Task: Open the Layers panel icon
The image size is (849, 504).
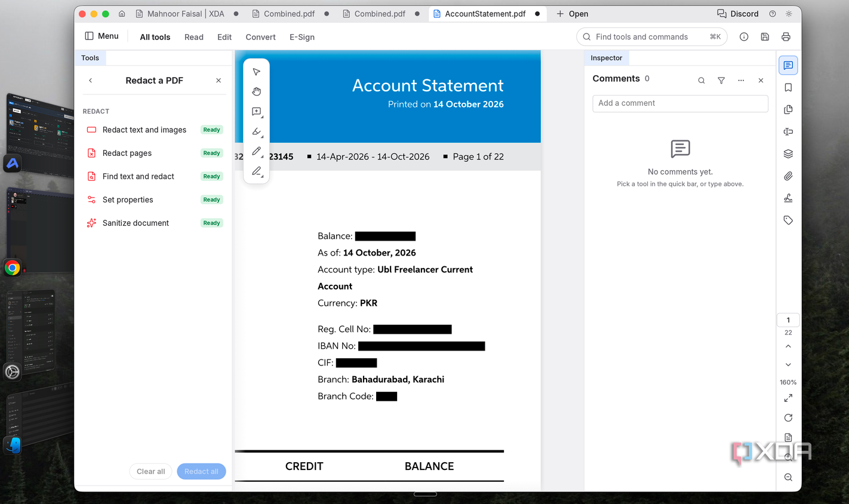Action: coord(788,154)
